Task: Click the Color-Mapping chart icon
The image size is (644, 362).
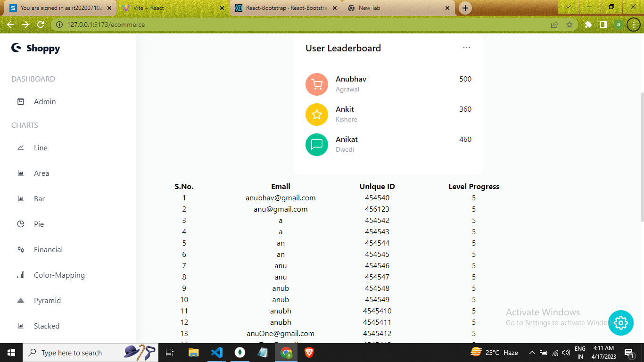Action: [x=21, y=275]
